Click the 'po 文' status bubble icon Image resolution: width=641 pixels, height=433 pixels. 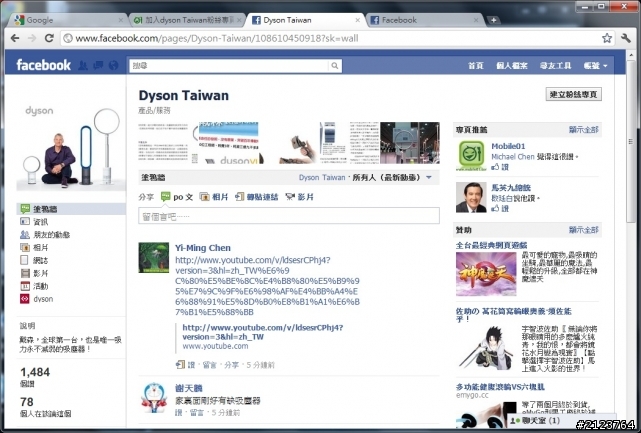pyautogui.click(x=166, y=197)
